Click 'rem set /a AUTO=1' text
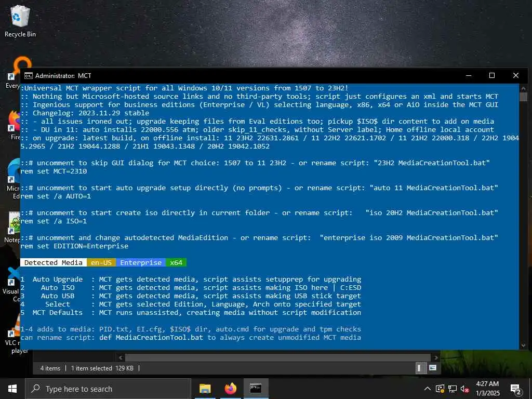This screenshot has height=399, width=532. (56, 196)
